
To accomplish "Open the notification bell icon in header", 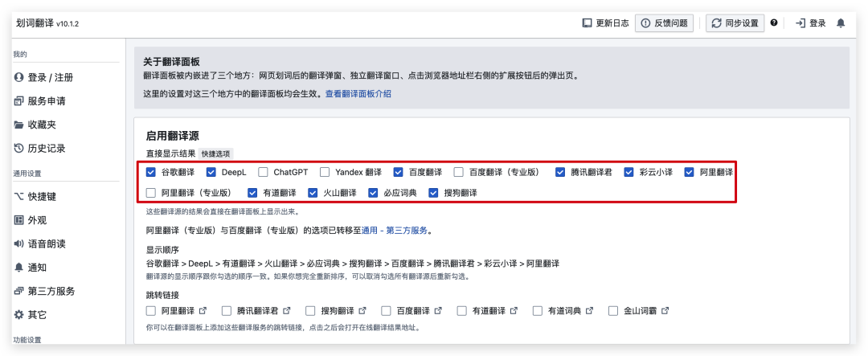I will click(x=841, y=23).
